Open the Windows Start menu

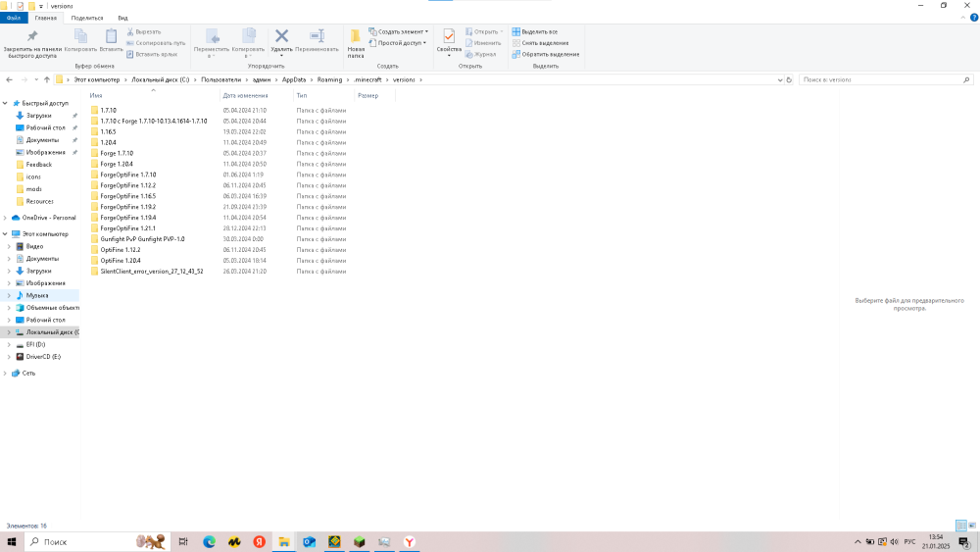pyautogui.click(x=11, y=542)
